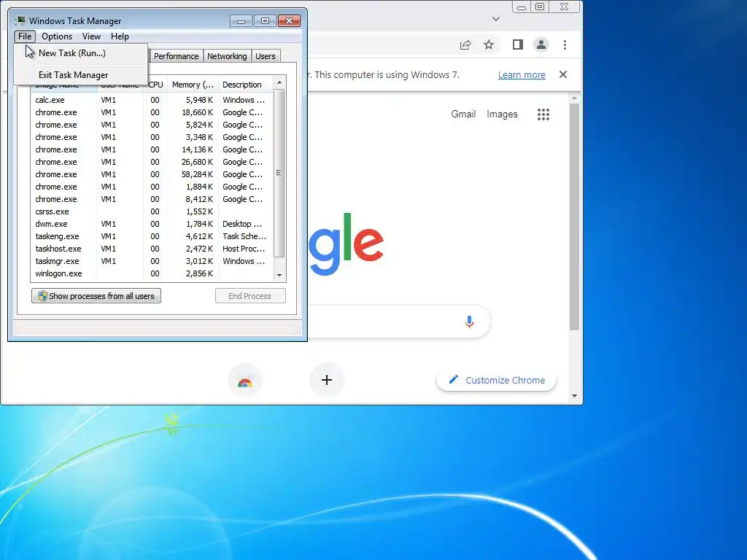Screen dimensions: 747x560
Task: Dismiss the Windows 7 notification bar
Action: pos(563,74)
